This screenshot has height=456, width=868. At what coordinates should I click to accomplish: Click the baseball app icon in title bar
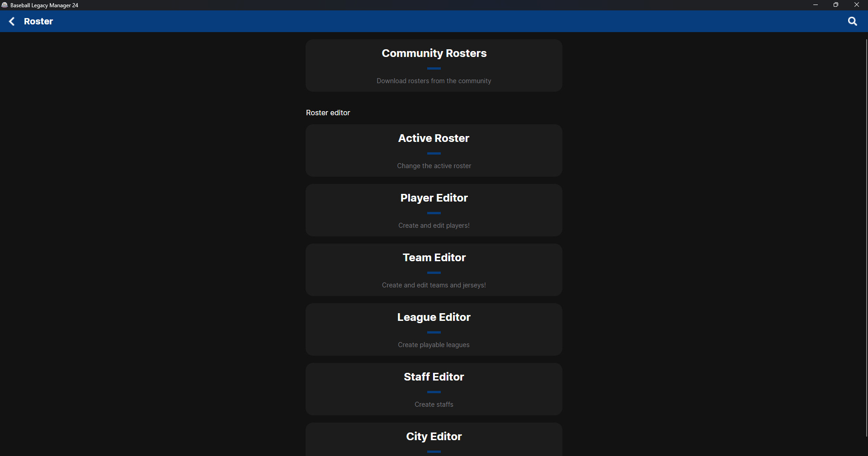tap(5, 5)
